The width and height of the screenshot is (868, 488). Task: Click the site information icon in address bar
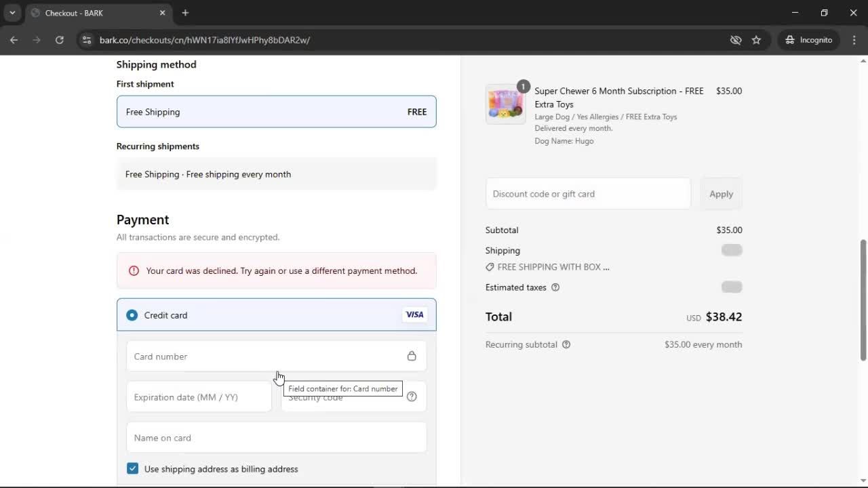click(x=86, y=40)
